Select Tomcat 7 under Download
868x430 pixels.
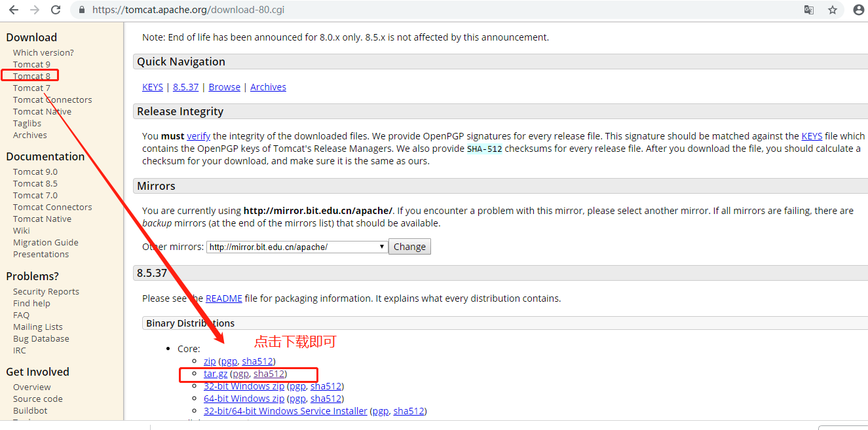[x=31, y=88]
